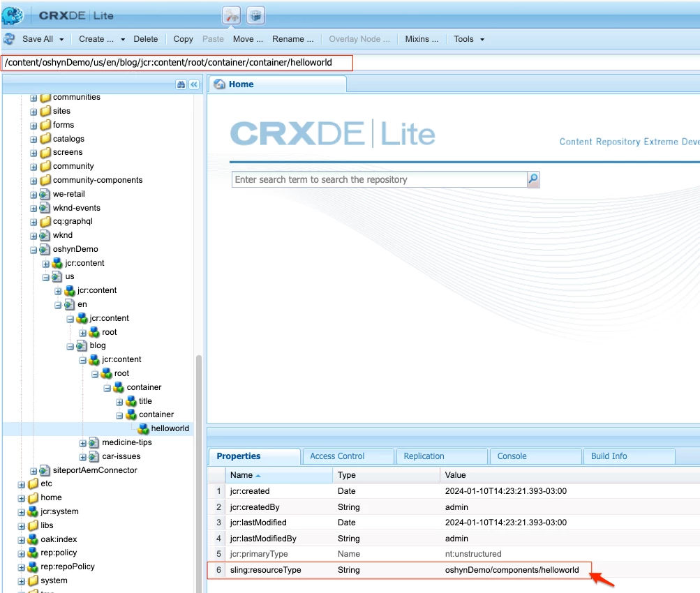Image resolution: width=700 pixels, height=593 pixels.
Task: Open the tools wrench icon in header
Action: click(232, 15)
